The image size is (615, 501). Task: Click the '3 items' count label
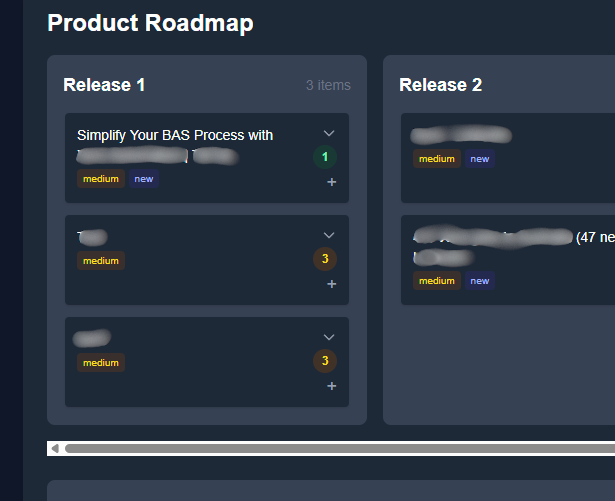pyautogui.click(x=328, y=85)
